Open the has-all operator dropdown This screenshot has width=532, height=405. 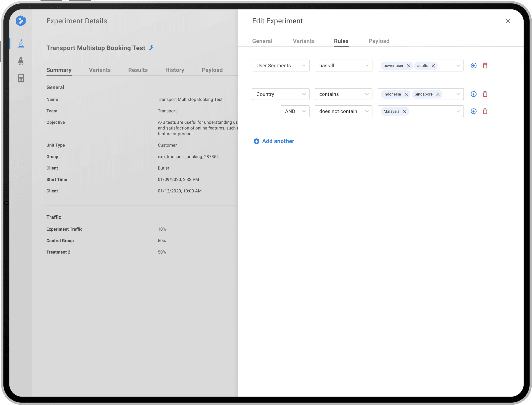click(343, 66)
